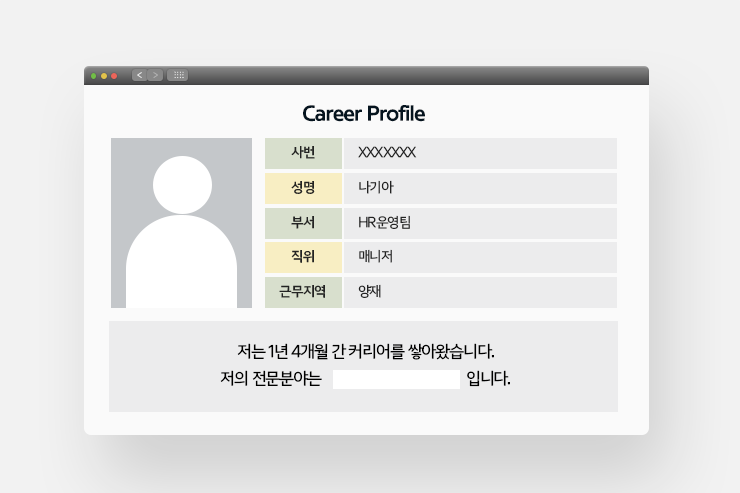Click the profile avatar placeholder image
The height and width of the screenshot is (493, 740).
point(181,223)
